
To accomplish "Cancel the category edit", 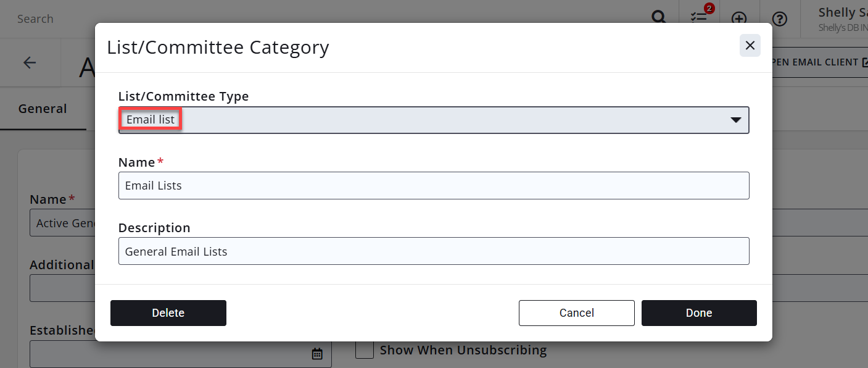I will (576, 312).
